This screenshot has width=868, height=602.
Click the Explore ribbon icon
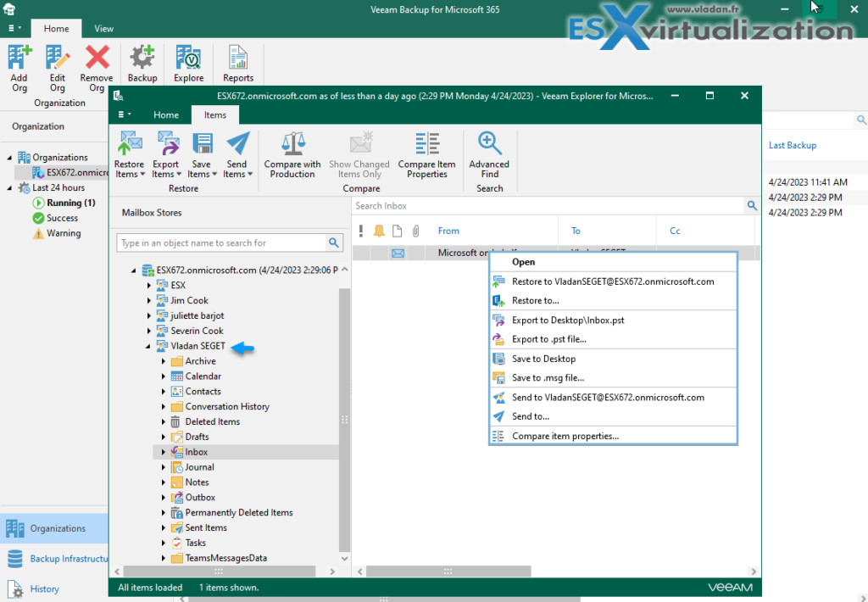pyautogui.click(x=188, y=61)
